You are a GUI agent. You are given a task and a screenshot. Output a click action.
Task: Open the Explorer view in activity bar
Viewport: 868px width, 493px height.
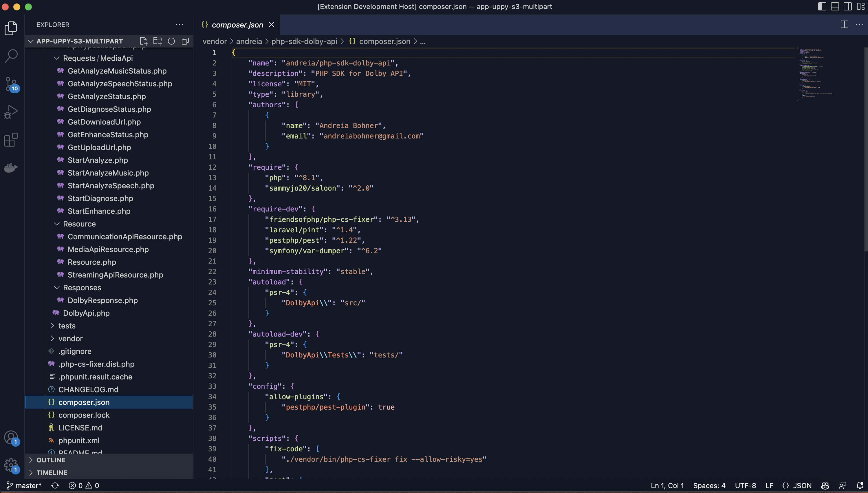click(11, 28)
